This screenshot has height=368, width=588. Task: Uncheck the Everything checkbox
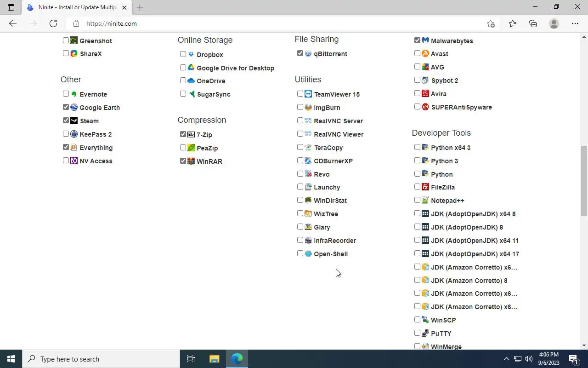click(x=66, y=147)
